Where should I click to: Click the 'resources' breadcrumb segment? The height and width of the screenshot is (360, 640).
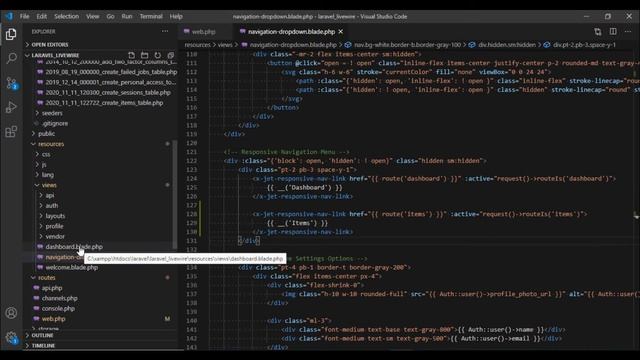point(197,45)
